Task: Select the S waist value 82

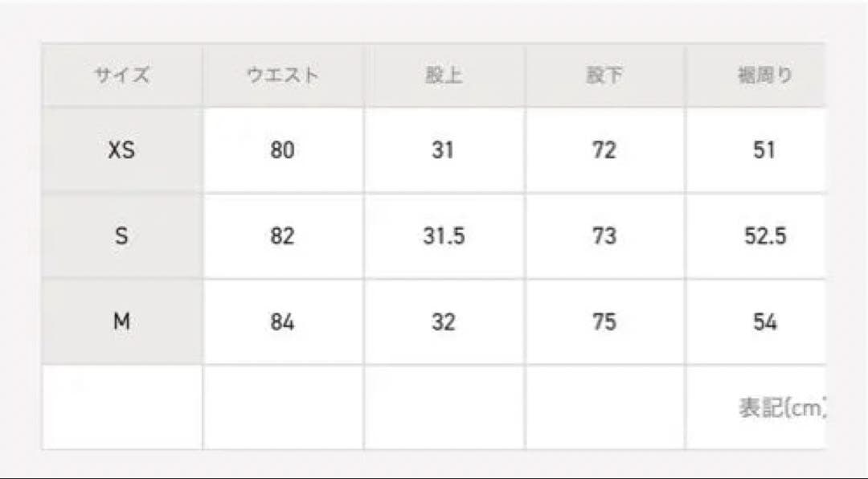Action: [282, 236]
